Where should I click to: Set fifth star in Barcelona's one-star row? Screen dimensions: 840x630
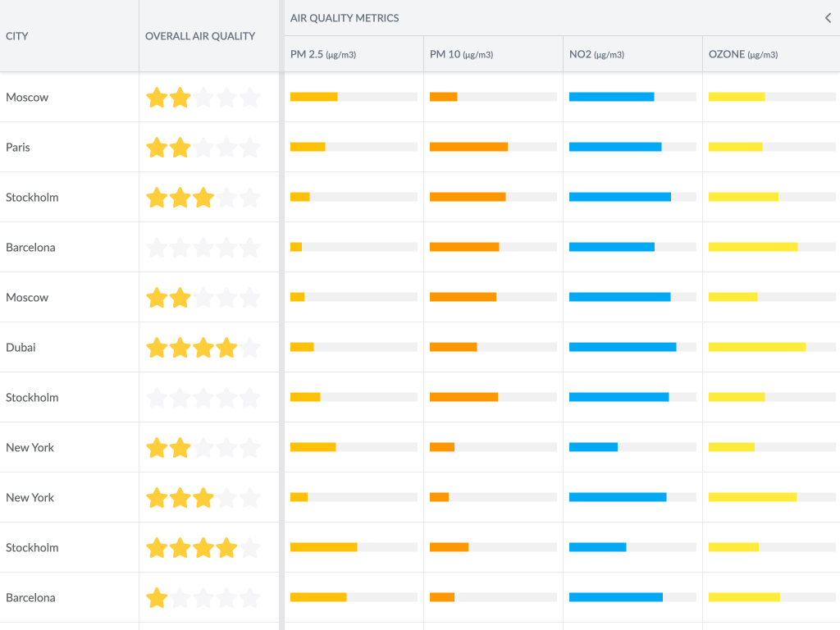pos(250,597)
